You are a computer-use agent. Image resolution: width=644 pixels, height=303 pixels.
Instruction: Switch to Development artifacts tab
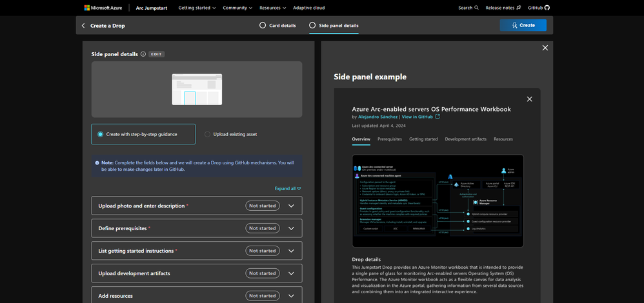tap(466, 139)
